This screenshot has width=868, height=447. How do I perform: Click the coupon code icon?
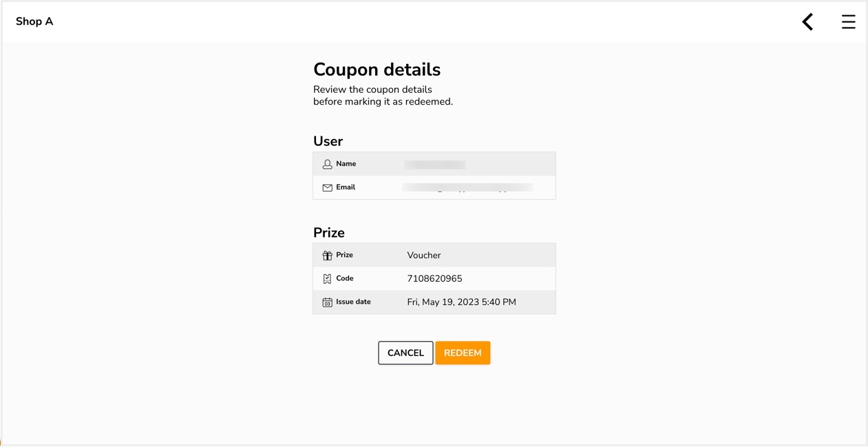pos(327,279)
